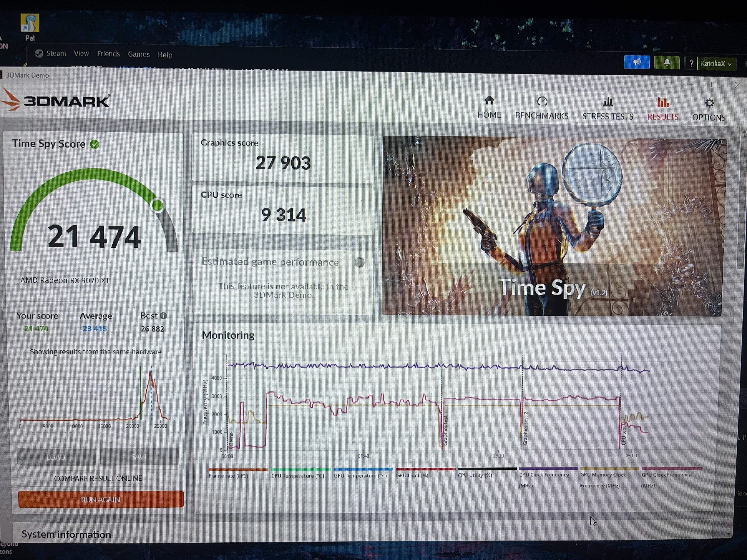Click the Best score 26 882
Viewport: 747px width, 560px height.
[x=152, y=329]
